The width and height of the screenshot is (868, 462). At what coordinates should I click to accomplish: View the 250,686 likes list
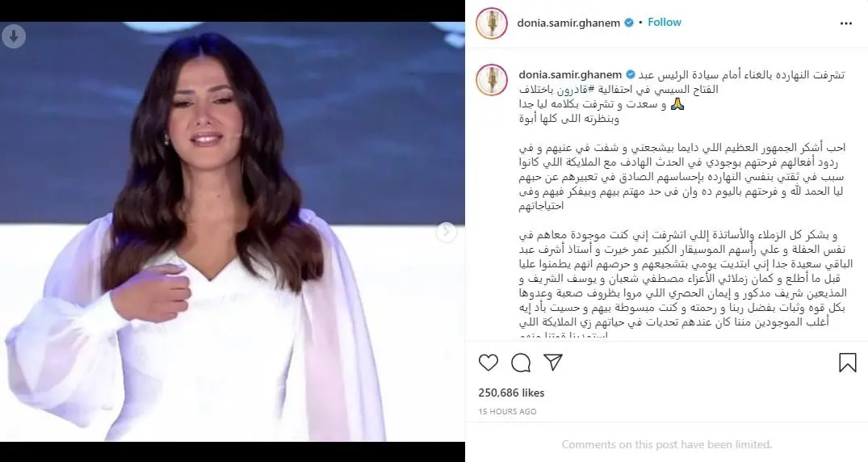511,393
